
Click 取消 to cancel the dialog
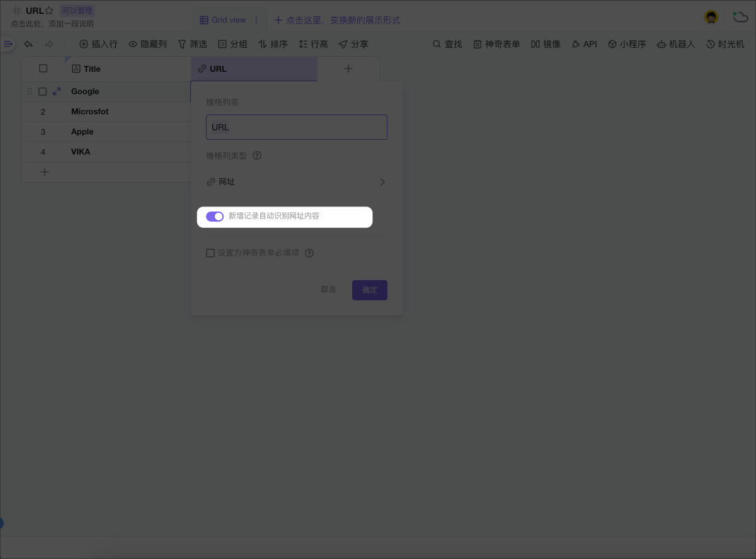(328, 290)
